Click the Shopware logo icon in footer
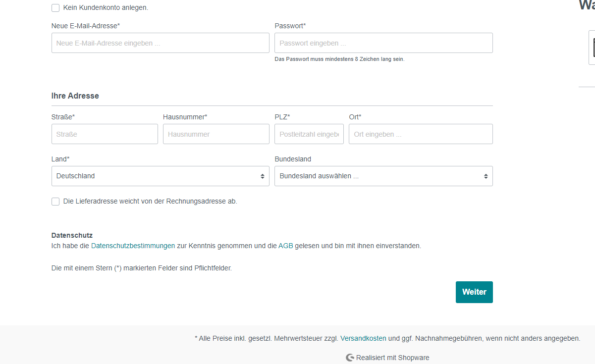 [350, 358]
